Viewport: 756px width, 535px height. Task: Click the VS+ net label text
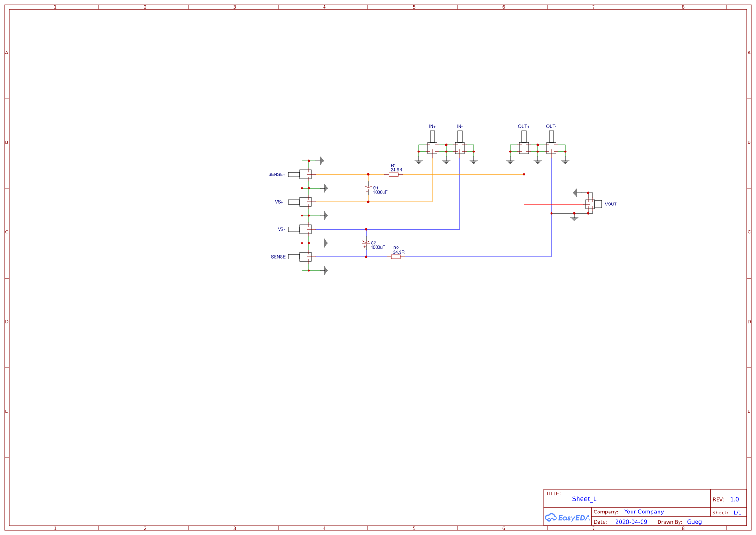pos(279,201)
